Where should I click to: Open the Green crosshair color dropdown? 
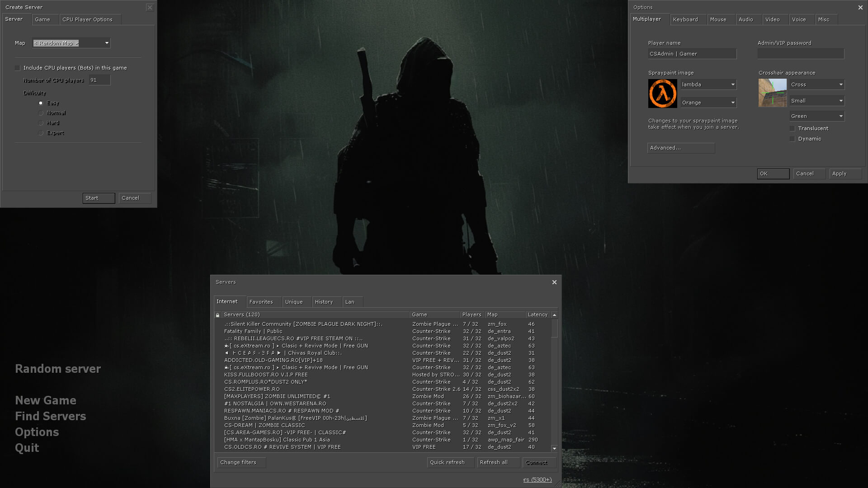[x=817, y=116]
